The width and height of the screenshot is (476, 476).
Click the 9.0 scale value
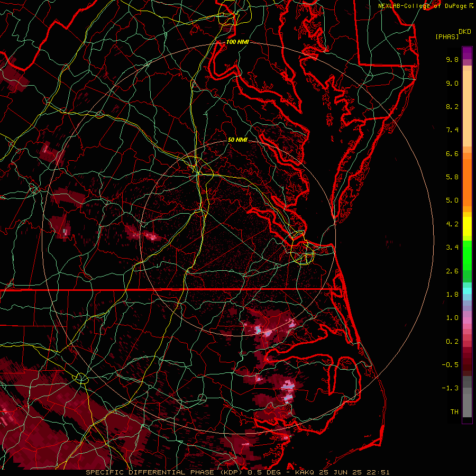tap(452, 83)
